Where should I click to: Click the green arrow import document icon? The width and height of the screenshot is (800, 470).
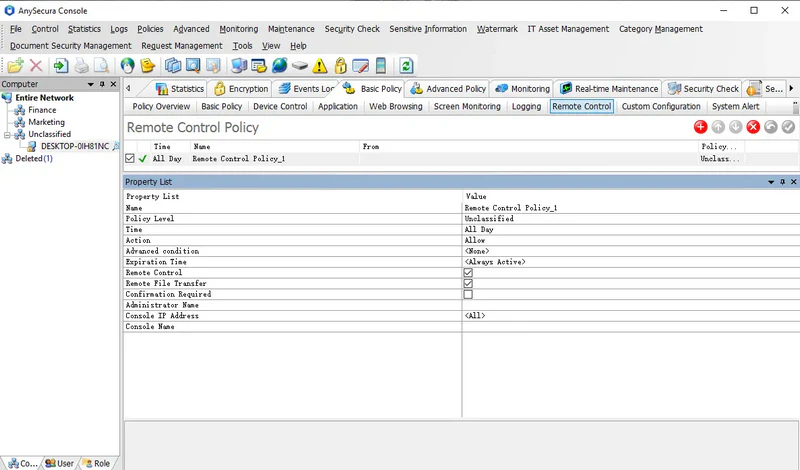coord(61,66)
